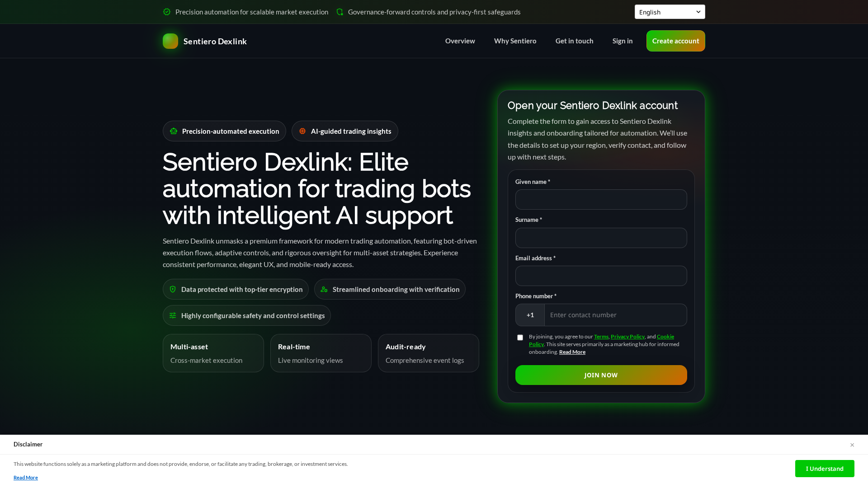The height and width of the screenshot is (488, 868).
Task: Click the checkmark icon before precision automation text
Action: tap(167, 12)
